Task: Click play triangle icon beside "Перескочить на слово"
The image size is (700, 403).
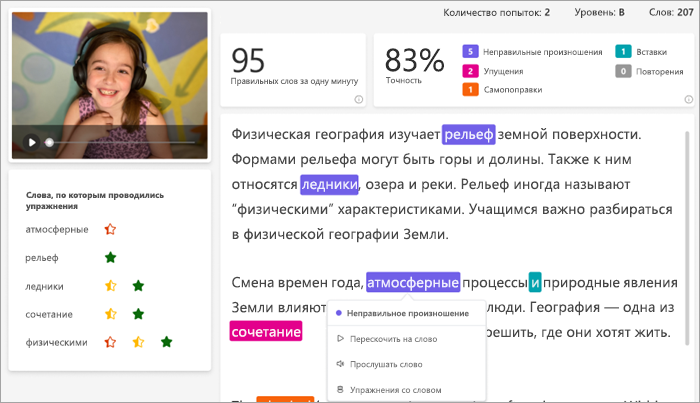Action: [340, 339]
